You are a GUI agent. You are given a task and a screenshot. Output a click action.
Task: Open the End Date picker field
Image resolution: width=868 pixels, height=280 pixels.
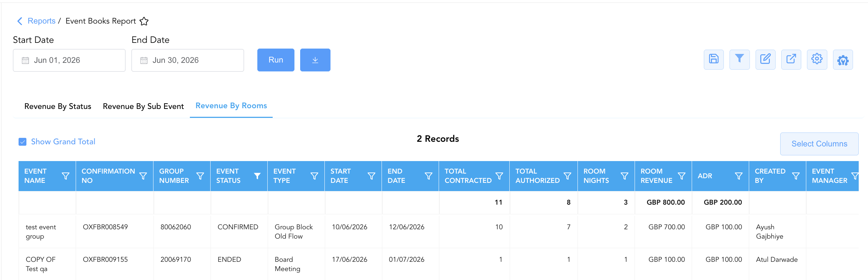pyautogui.click(x=188, y=60)
